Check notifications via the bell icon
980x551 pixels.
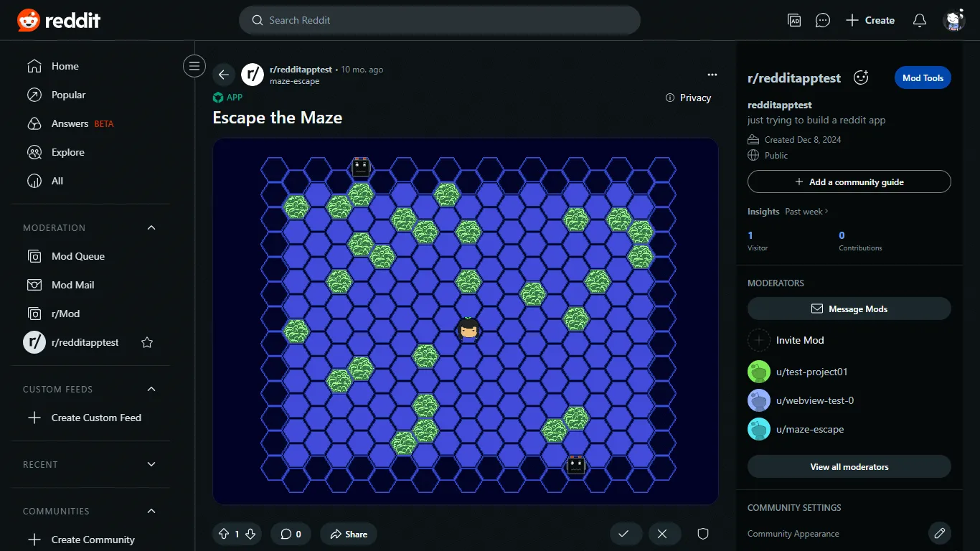[919, 20]
